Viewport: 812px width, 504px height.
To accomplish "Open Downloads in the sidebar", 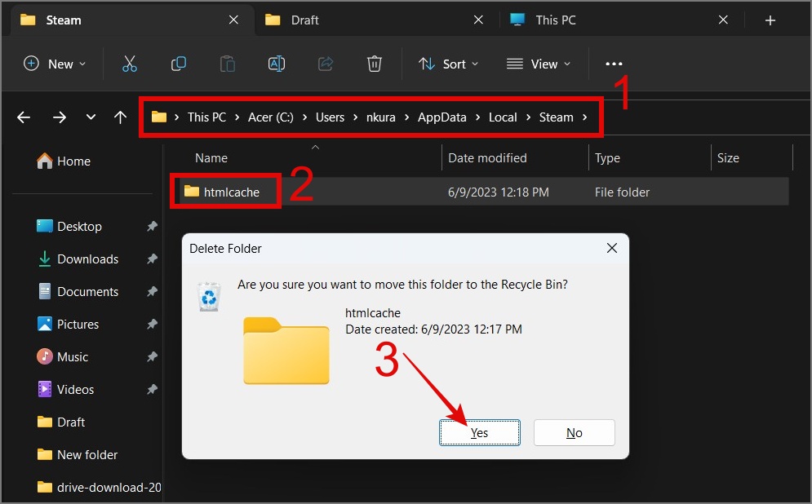I will pyautogui.click(x=87, y=259).
